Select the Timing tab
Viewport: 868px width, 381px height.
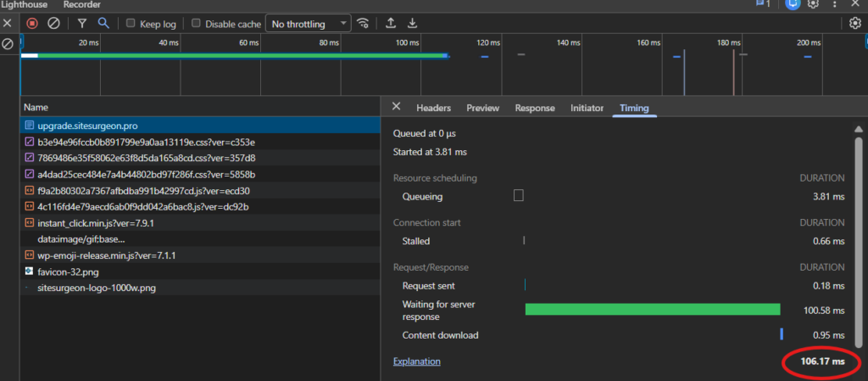(x=634, y=108)
